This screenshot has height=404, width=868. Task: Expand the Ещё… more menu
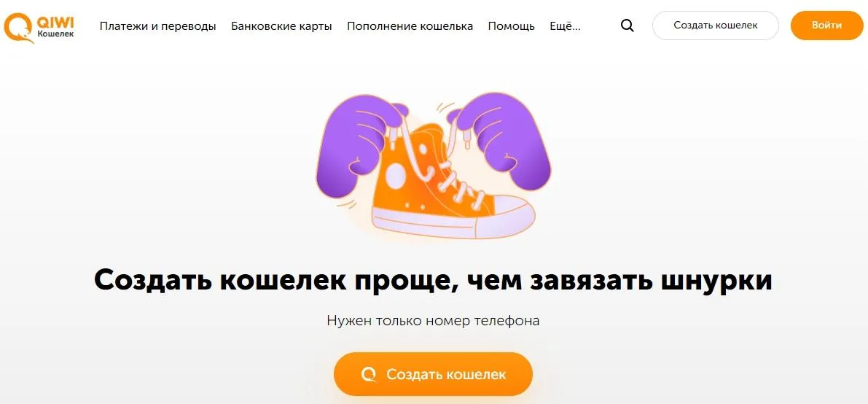(565, 26)
